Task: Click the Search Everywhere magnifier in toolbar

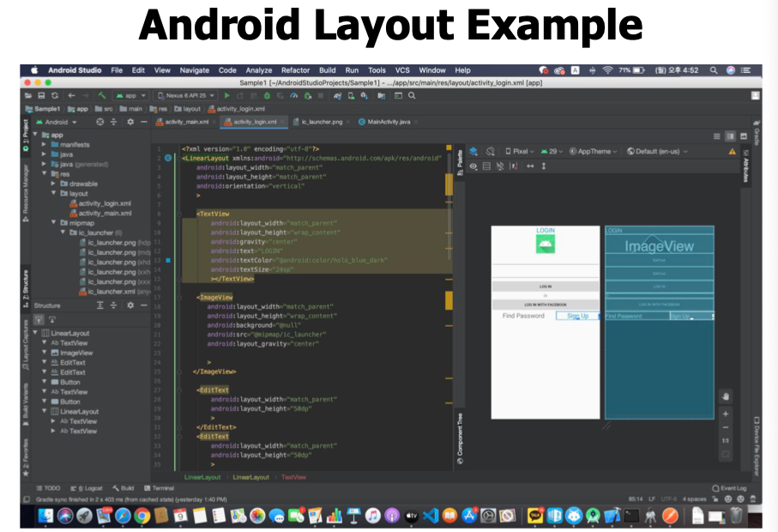Action: click(x=412, y=95)
